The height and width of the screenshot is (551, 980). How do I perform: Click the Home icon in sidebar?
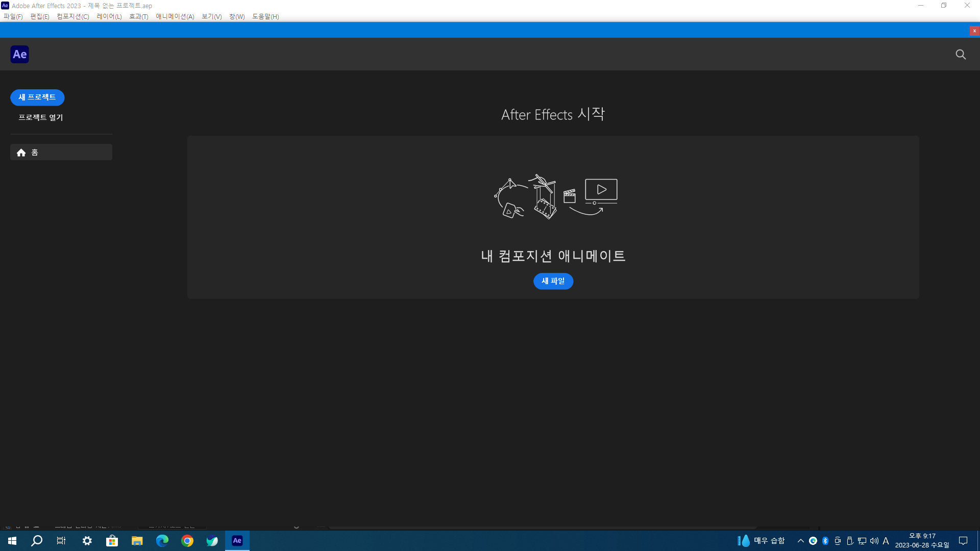pos(21,153)
